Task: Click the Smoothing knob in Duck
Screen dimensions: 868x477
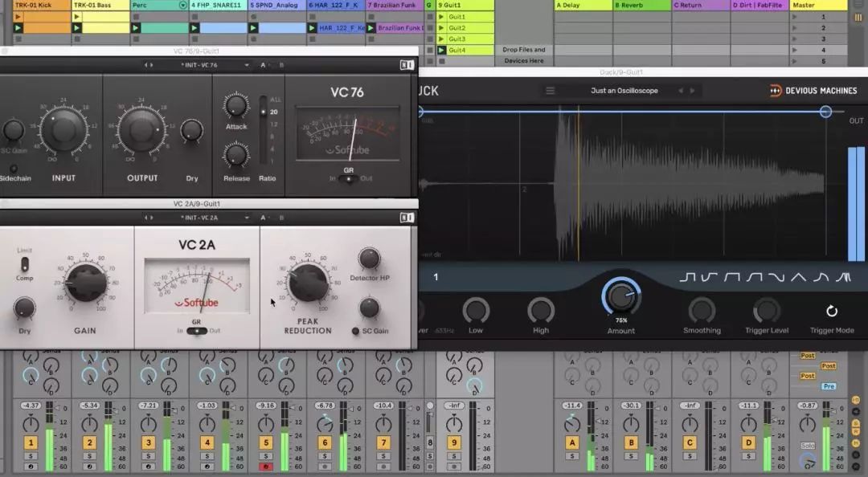Action: [702, 311]
